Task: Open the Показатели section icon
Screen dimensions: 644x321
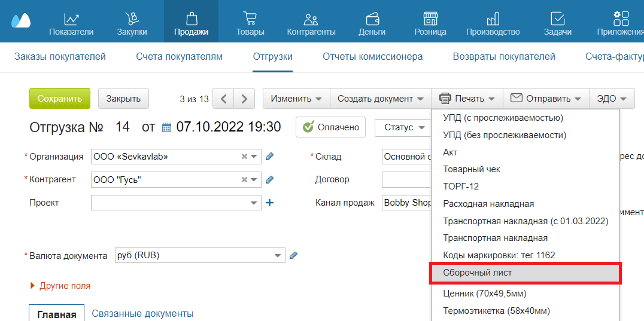Action: pos(71,19)
